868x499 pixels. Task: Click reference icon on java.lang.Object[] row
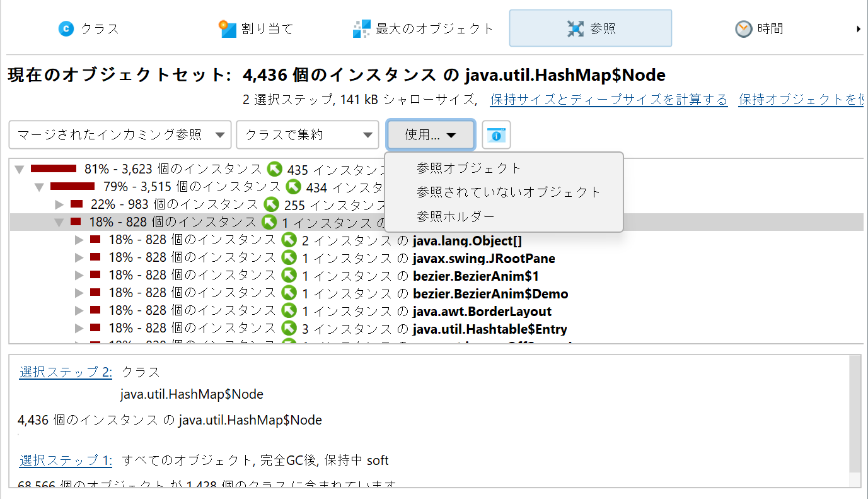click(x=289, y=240)
